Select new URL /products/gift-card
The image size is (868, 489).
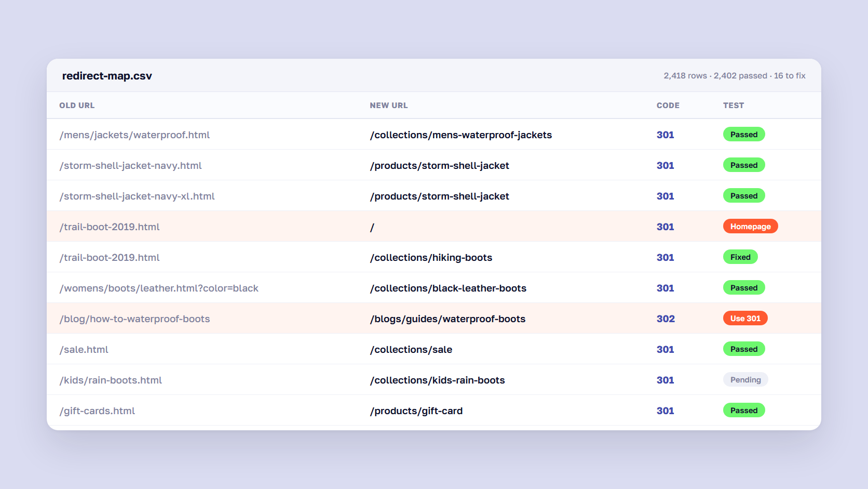[416, 411]
